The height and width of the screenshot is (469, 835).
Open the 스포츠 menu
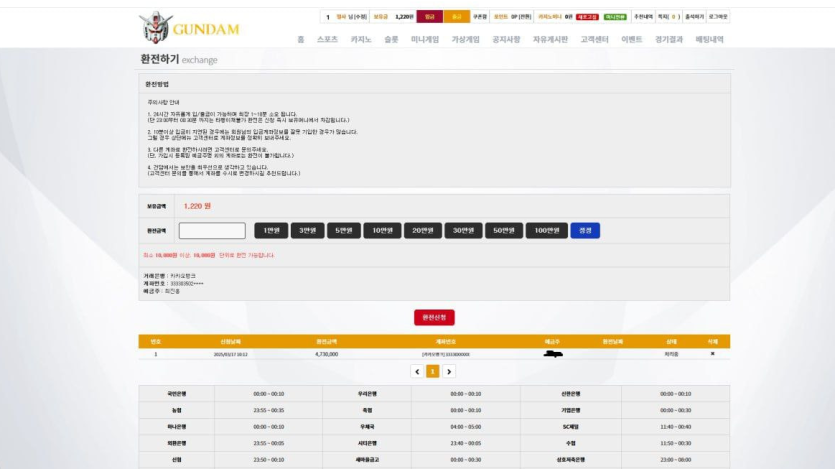click(328, 39)
